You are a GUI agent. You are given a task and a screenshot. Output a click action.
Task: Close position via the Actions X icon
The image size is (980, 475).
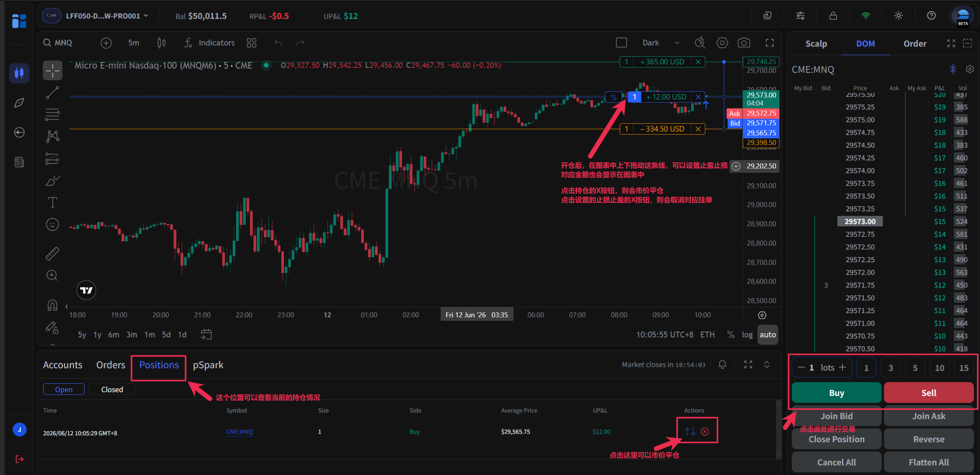coord(705,432)
